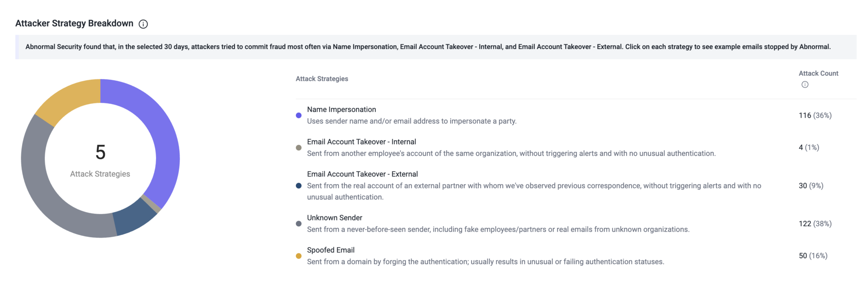The height and width of the screenshot is (288, 868).
Task: Open the Unknown Sender strategy
Action: pyautogui.click(x=335, y=218)
